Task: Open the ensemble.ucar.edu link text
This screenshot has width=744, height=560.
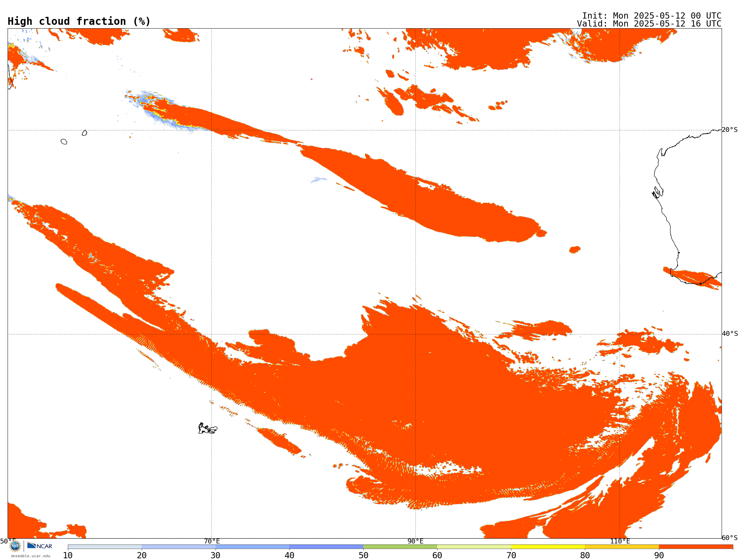Action: click(30, 556)
